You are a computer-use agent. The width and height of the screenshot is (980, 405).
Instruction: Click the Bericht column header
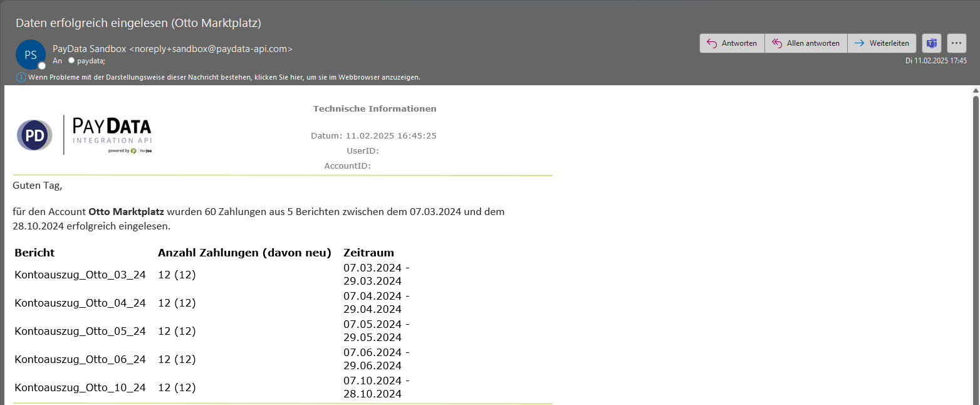coord(34,253)
